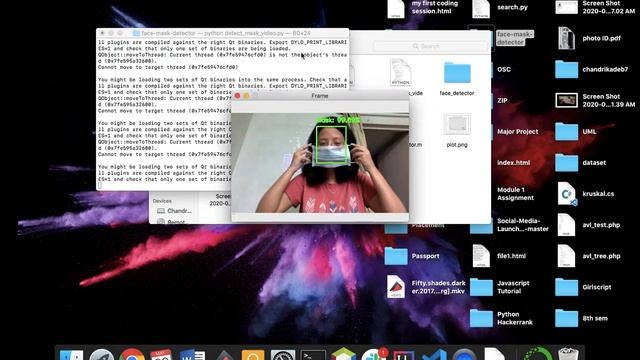This screenshot has width=640, height=360.
Task: Select Screen Shot 1.39 AM thumbnail
Action: (x=567, y=100)
